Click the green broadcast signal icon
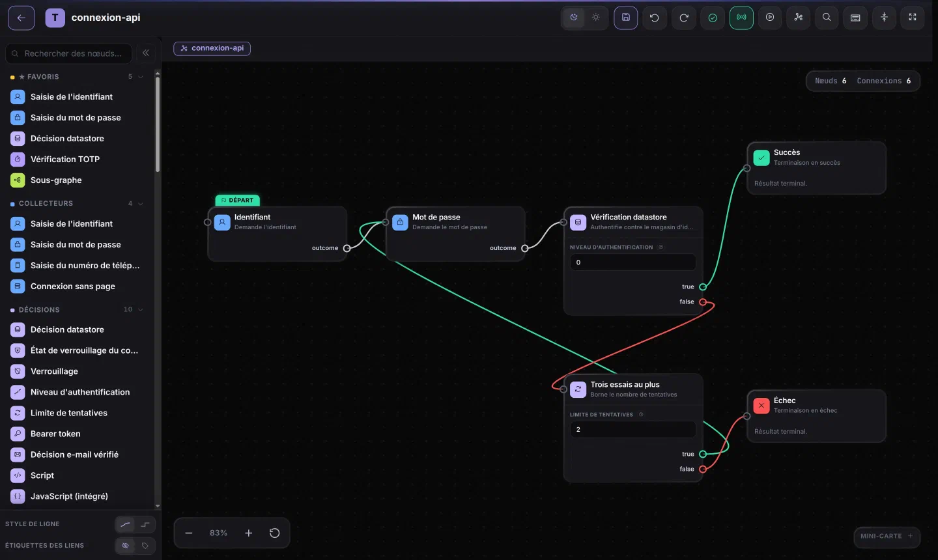The height and width of the screenshot is (560, 938). tap(741, 18)
